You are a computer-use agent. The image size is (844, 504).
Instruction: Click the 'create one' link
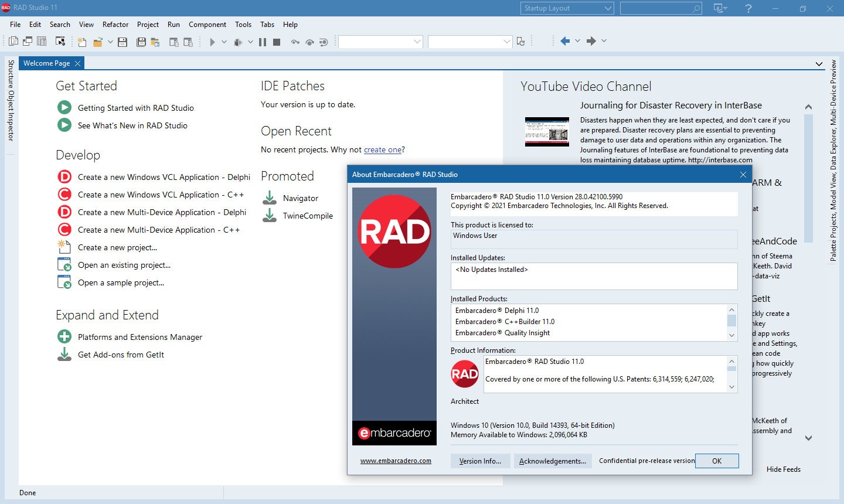(383, 149)
